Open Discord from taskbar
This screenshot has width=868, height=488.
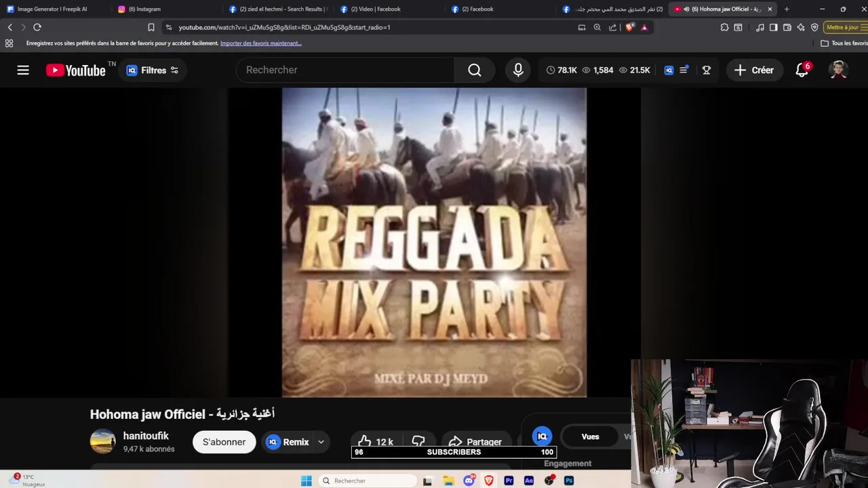tap(469, 481)
